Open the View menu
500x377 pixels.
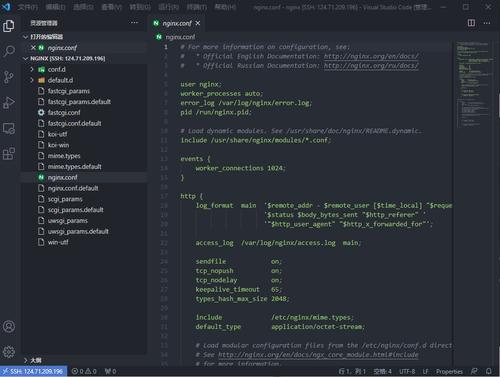[x=112, y=7]
